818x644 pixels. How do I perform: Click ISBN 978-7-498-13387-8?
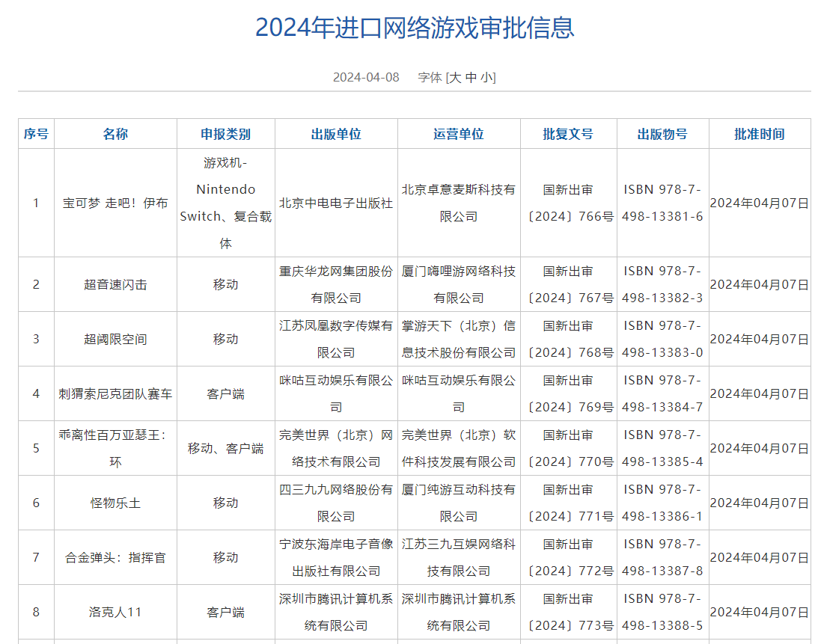[x=662, y=557]
